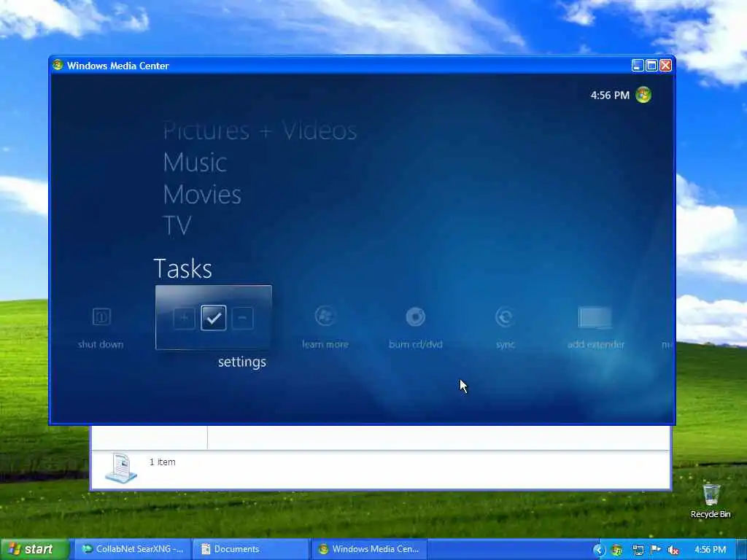Click the learn more label
This screenshot has width=747, height=560.
[x=325, y=344]
